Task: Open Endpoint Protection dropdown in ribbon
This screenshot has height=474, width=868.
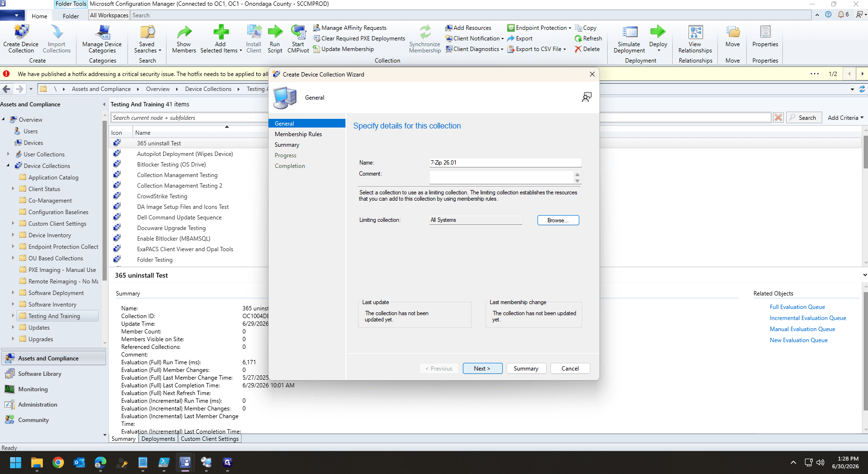Action: 539,28
